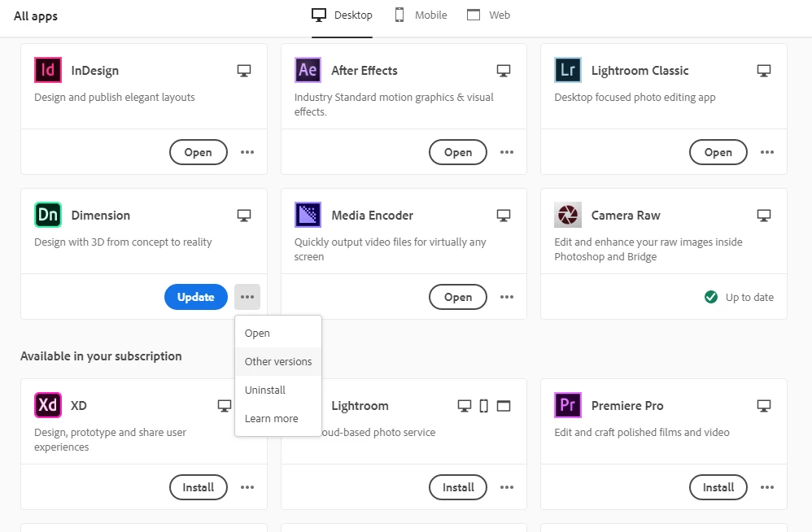Install Premiere Pro
812x532 pixels.
coord(718,487)
